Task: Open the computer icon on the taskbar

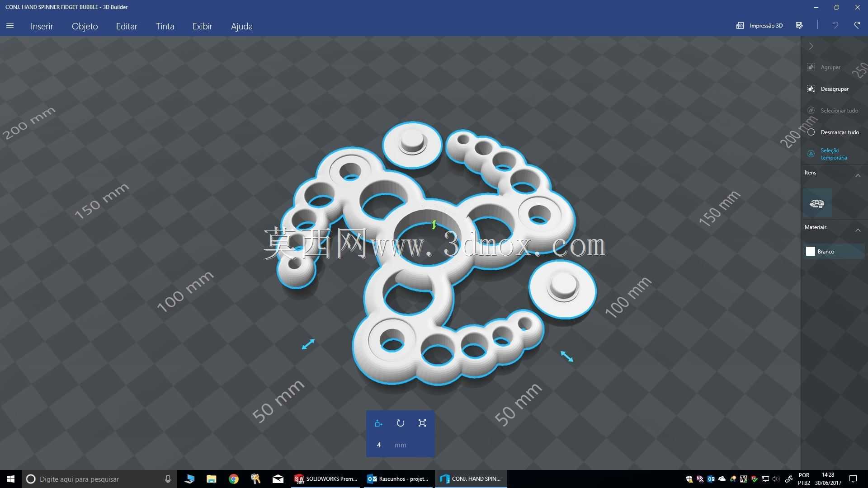Action: point(189,479)
